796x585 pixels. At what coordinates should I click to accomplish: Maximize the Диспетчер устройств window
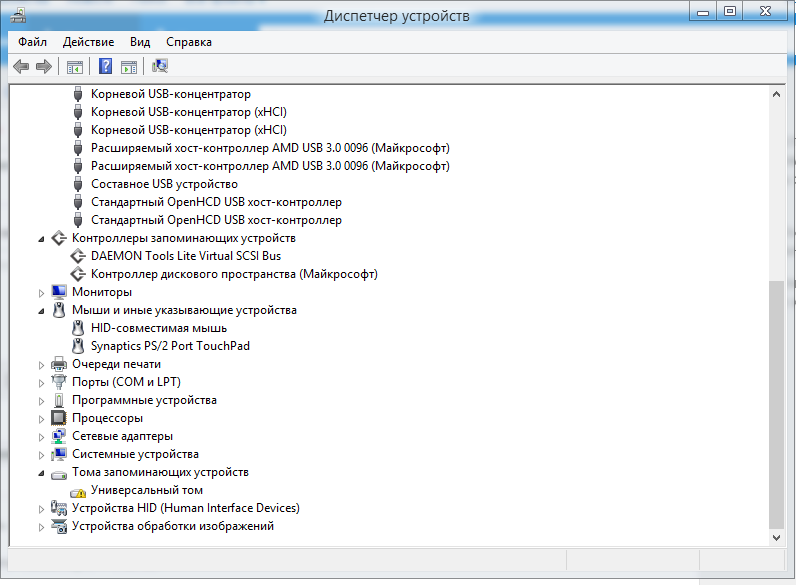point(729,12)
